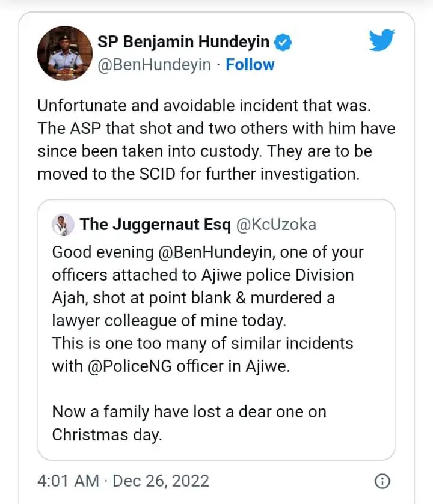Screen dimensions: 433x504
Task: Click the 'moved to the SCID' line
Action: [x=198, y=174]
